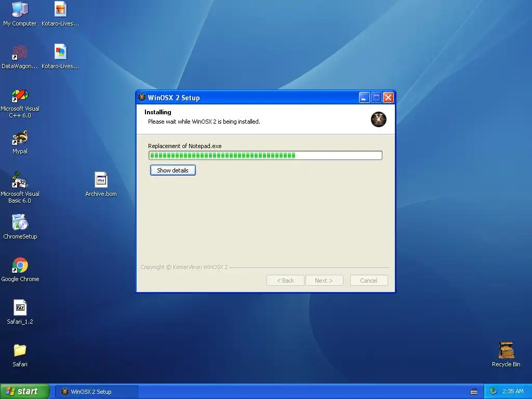Click Show details in the installer

[172, 170]
